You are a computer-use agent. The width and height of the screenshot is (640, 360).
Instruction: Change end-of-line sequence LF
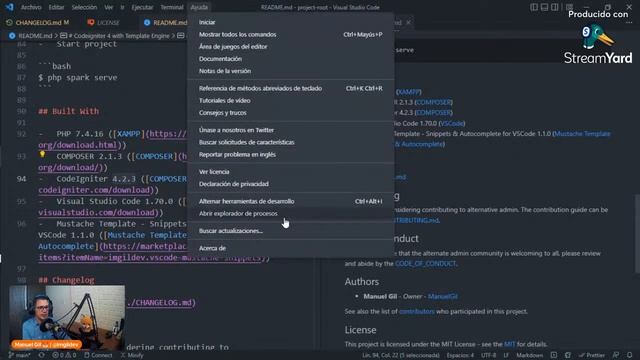[x=506, y=355]
